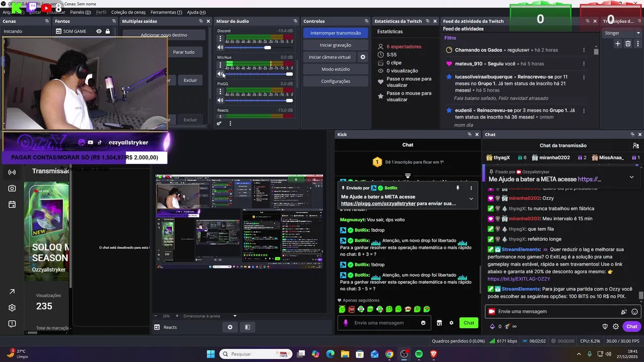Open live broadcast icon in YouTube sidebar
This screenshot has height=362, width=644.
12,172
